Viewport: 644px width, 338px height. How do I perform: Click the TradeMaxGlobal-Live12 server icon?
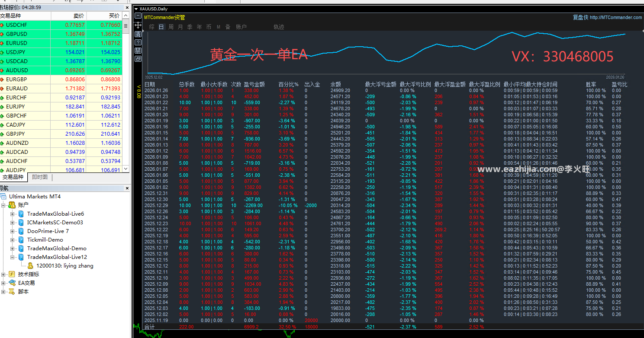tap(21, 257)
